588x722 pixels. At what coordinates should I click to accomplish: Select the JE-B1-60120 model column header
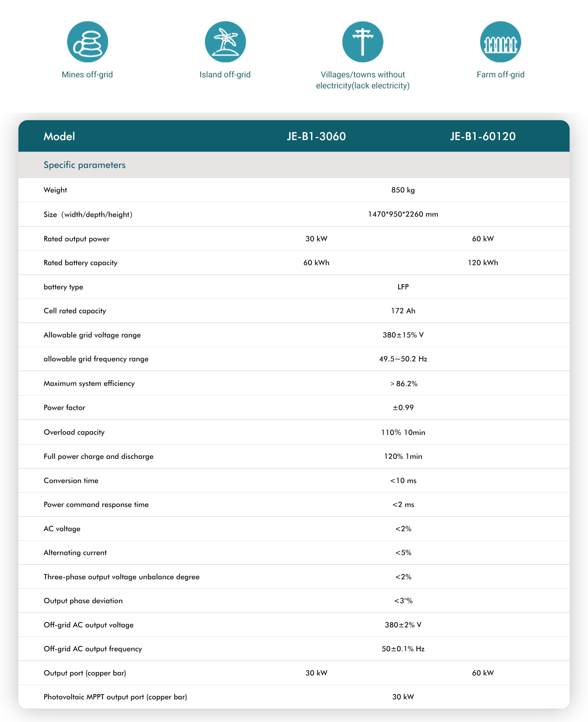(x=483, y=136)
